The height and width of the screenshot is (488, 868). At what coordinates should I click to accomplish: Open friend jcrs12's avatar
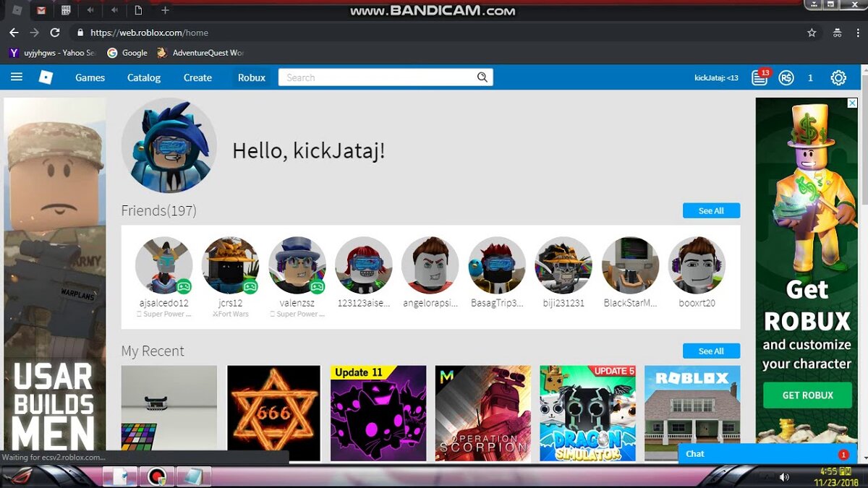(x=231, y=265)
